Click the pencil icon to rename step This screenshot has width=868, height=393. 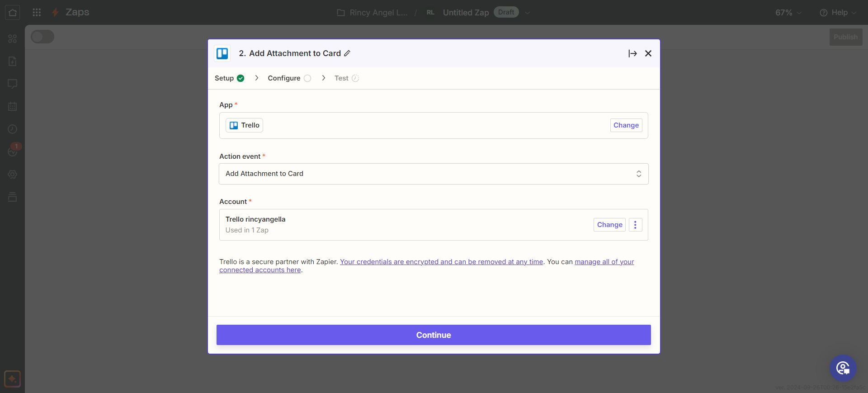click(x=347, y=53)
